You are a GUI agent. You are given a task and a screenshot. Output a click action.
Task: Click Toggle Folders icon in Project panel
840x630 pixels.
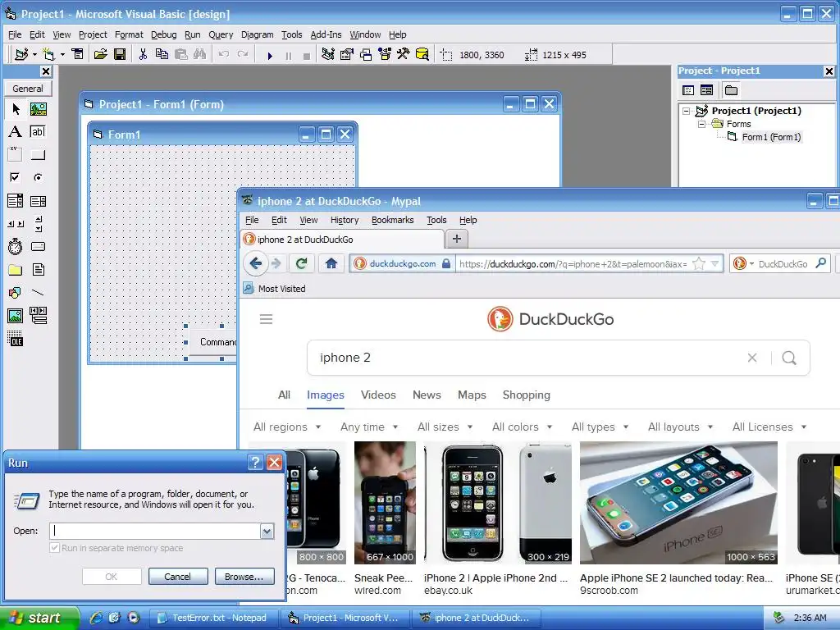point(731,90)
